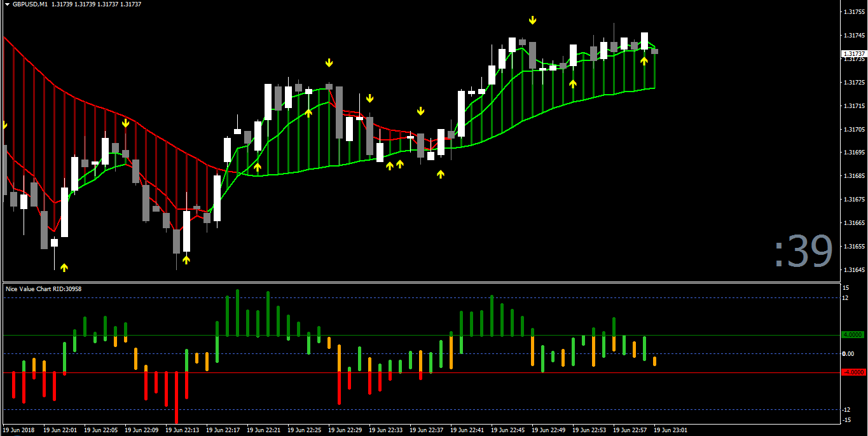
Task: Open the chart menu triangle beside GBPUSD,M1
Action: point(6,4)
